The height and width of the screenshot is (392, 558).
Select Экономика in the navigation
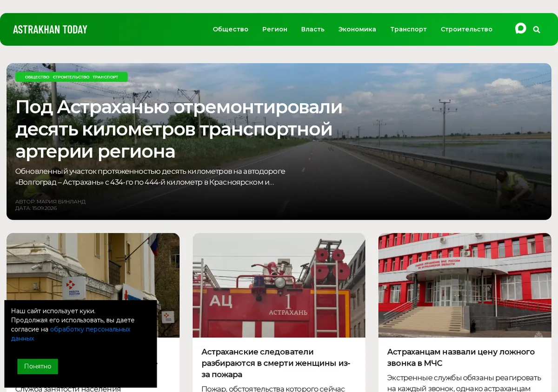(x=357, y=29)
